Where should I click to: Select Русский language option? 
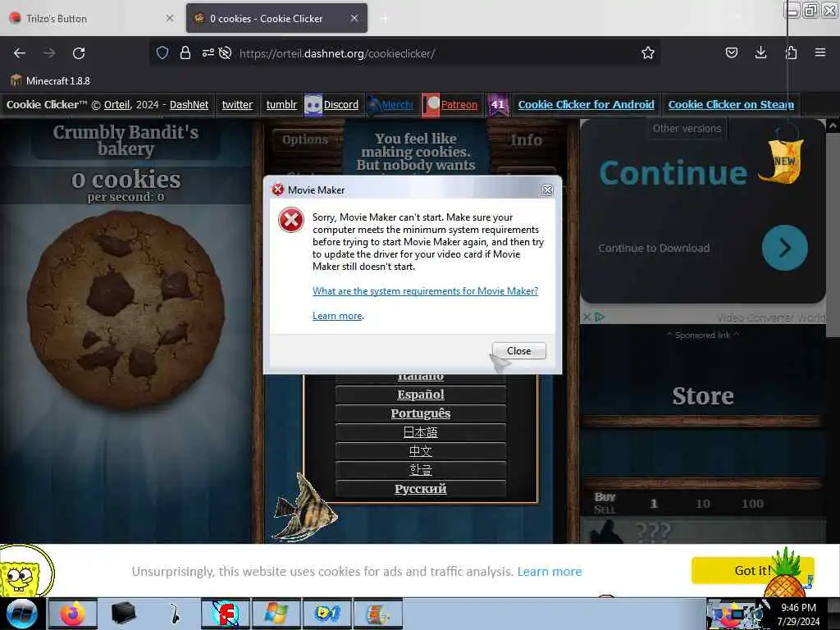[x=421, y=489]
